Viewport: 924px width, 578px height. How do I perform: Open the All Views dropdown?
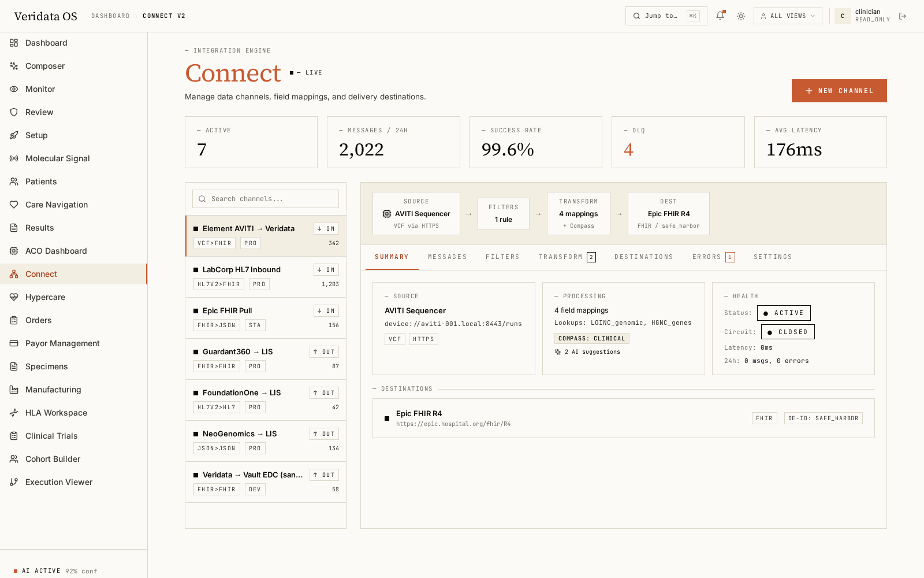tap(788, 16)
